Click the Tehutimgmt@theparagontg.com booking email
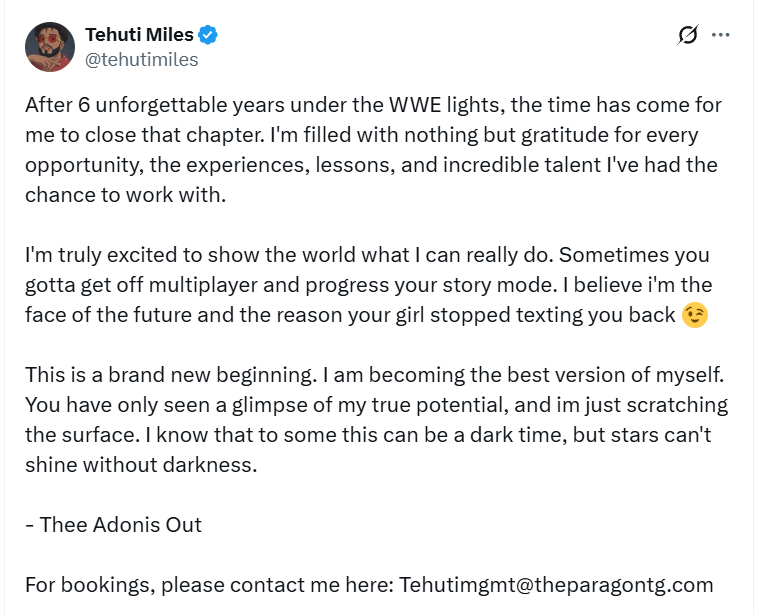The image size is (757, 615). point(556,585)
